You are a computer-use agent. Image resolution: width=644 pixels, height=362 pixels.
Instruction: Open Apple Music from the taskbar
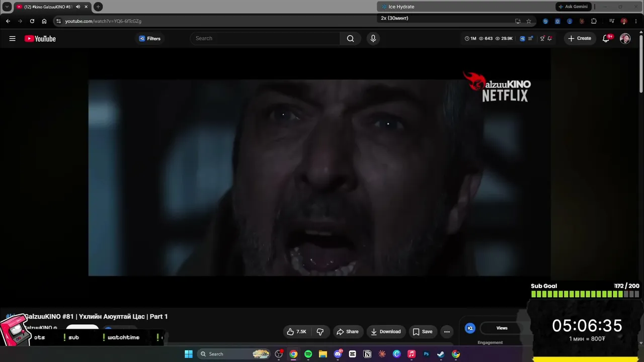412,354
